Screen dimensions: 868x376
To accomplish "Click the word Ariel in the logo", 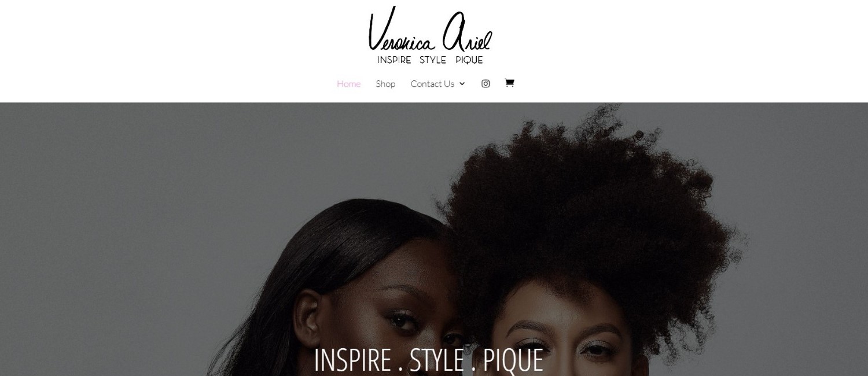I will pos(467,34).
